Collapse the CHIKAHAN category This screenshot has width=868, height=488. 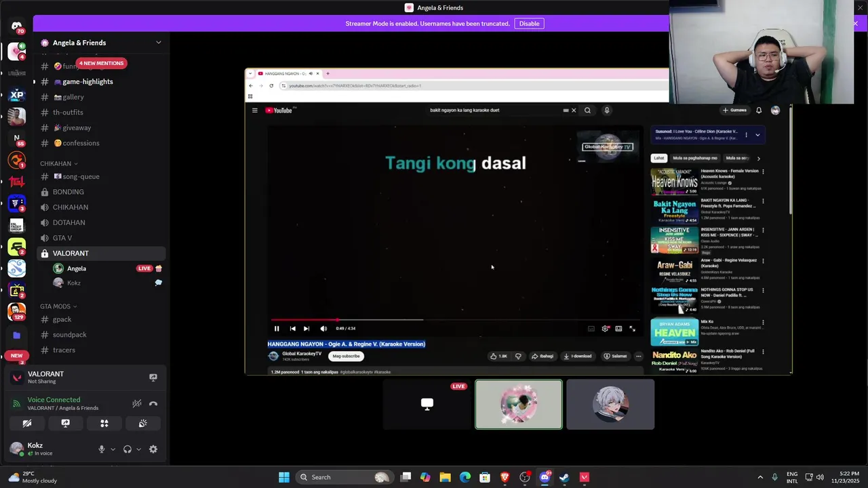[59, 163]
